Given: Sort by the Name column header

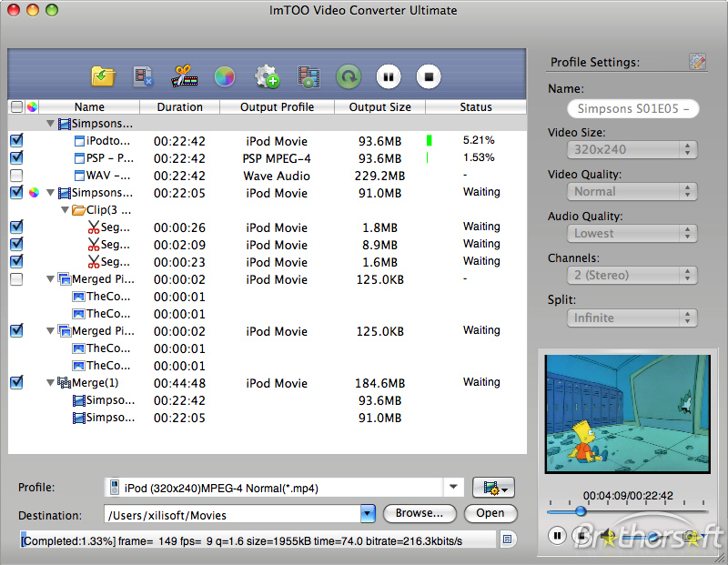Looking at the screenshot, I should [x=89, y=106].
